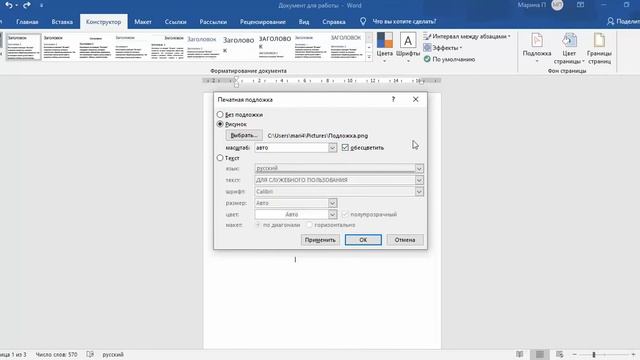This screenshot has height=360, width=640.
Task: Open the Цвета theme colors icon
Action: (384, 40)
